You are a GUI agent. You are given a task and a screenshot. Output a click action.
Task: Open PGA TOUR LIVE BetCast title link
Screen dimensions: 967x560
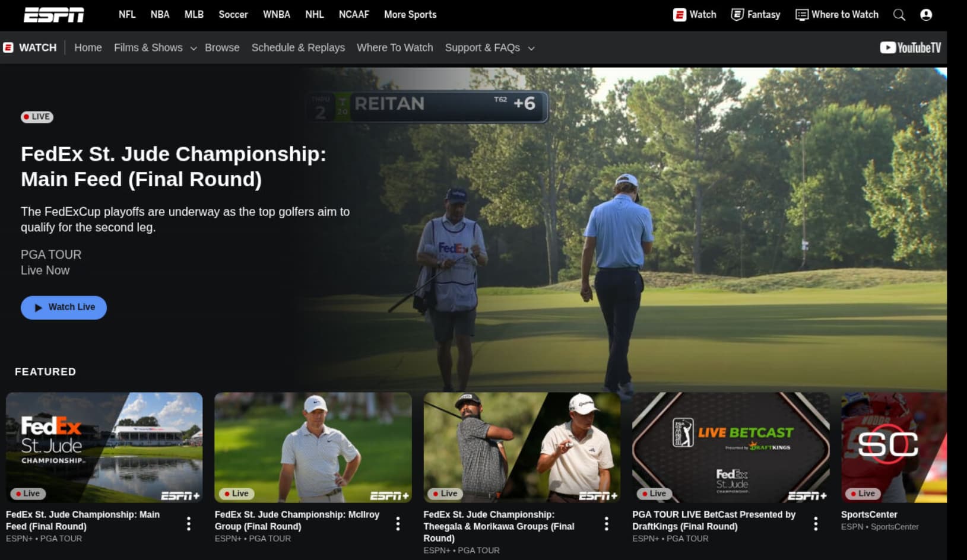coord(714,520)
